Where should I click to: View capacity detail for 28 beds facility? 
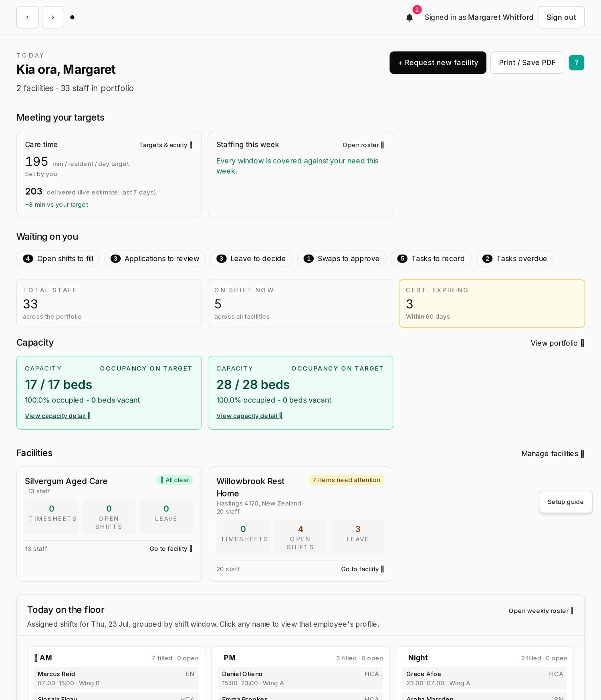point(250,416)
